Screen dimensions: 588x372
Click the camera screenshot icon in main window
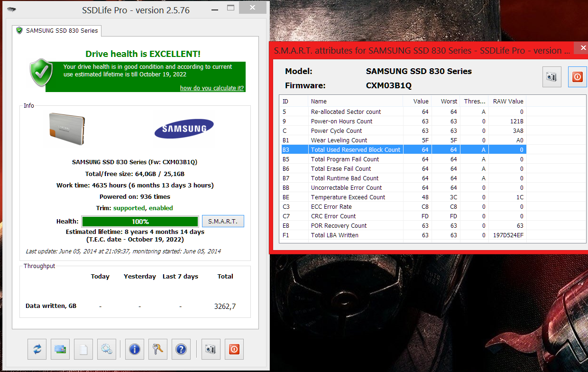211,350
